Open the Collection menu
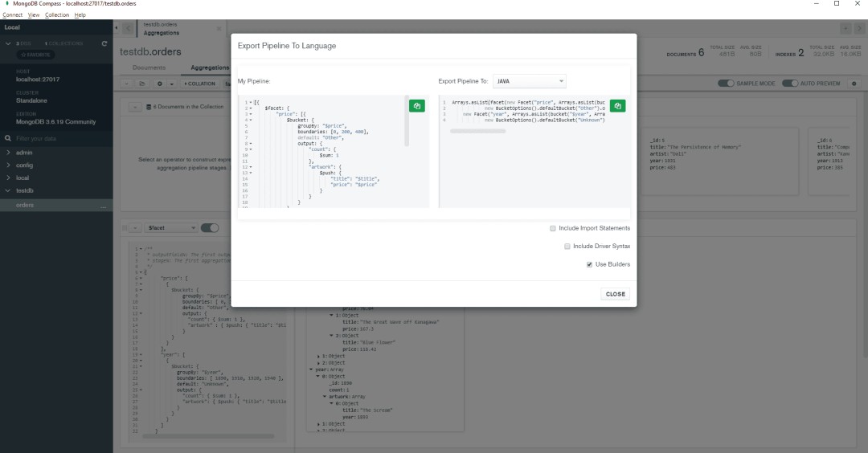Screen dimensions: 868x453 pos(56,15)
